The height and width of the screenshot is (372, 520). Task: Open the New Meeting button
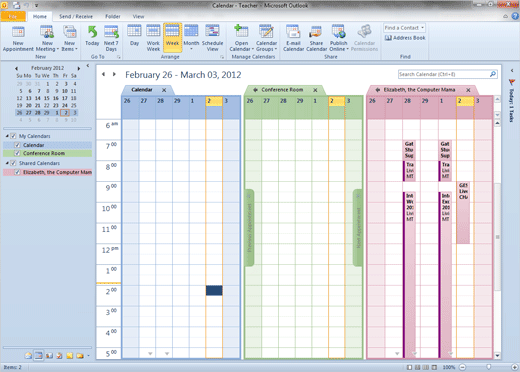[x=47, y=39]
